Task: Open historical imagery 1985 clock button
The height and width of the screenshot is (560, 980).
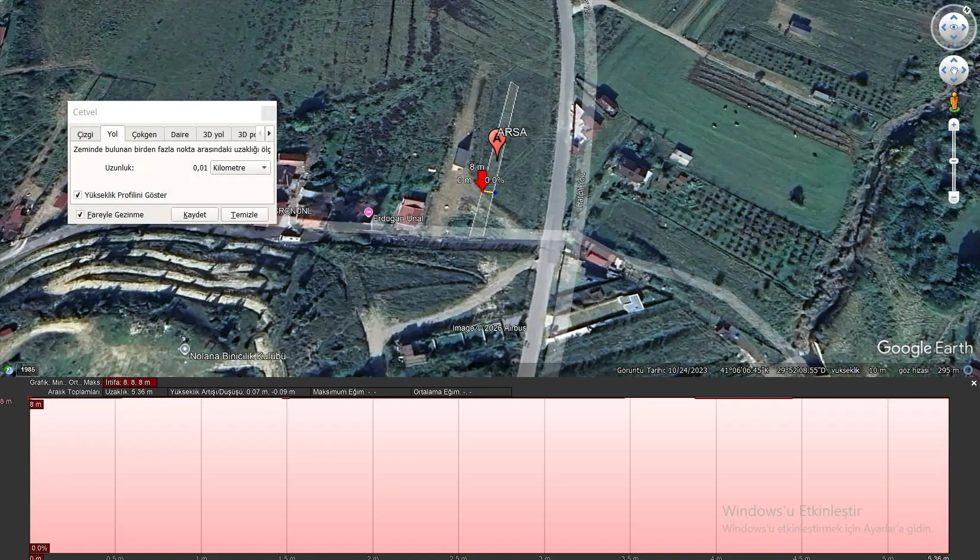Action: click(x=20, y=369)
